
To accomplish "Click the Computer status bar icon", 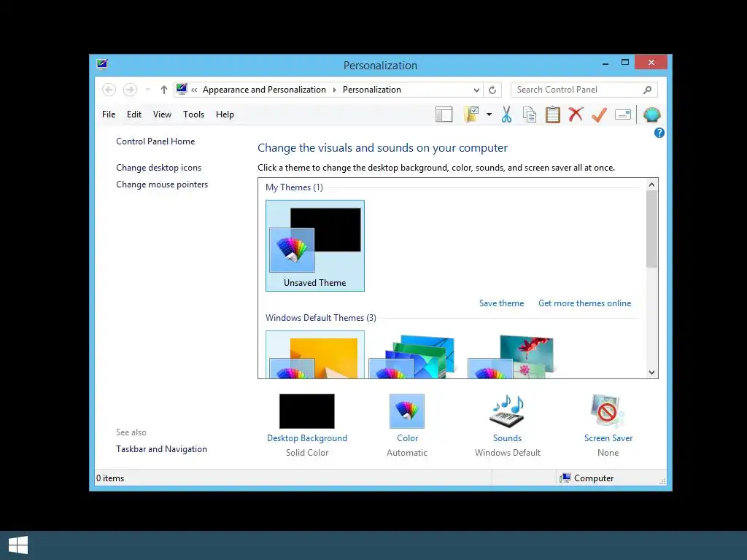I will coord(565,478).
